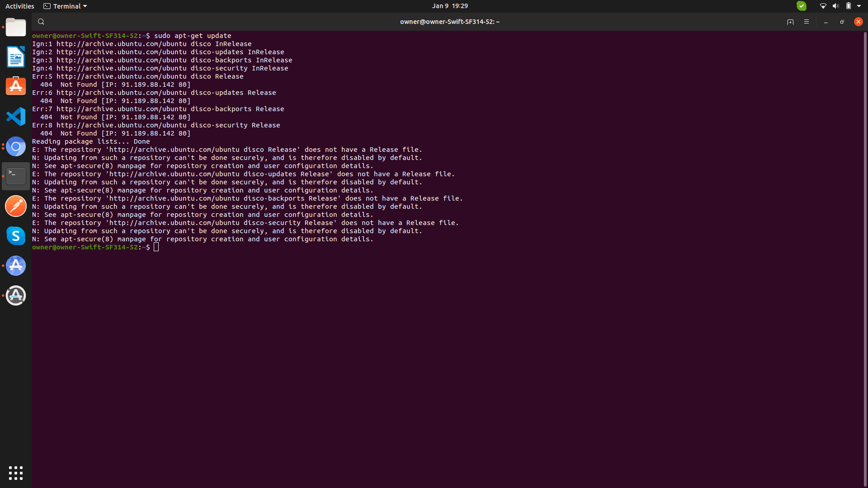Open the Terminal application menu in the top bar
Viewport: 868px width, 488px height.
tap(65, 6)
